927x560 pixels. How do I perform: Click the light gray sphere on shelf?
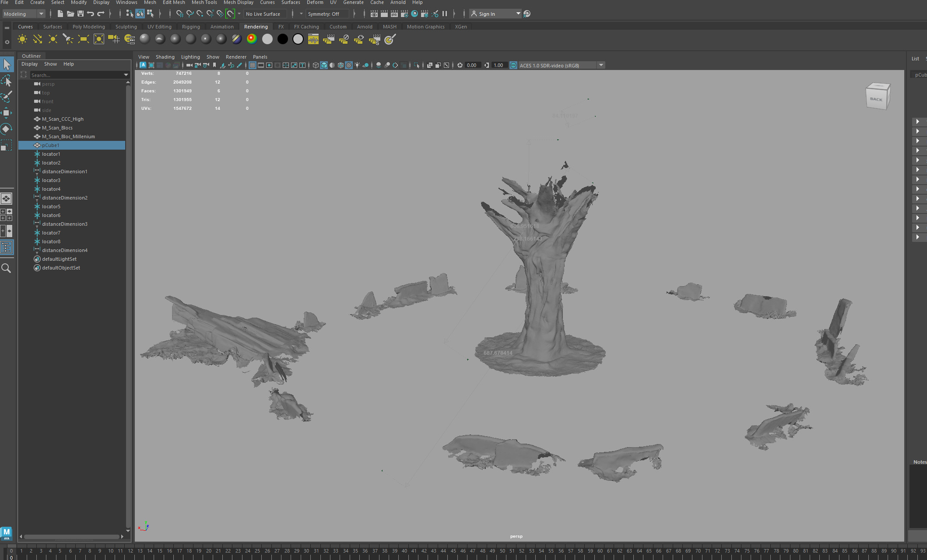click(x=267, y=39)
